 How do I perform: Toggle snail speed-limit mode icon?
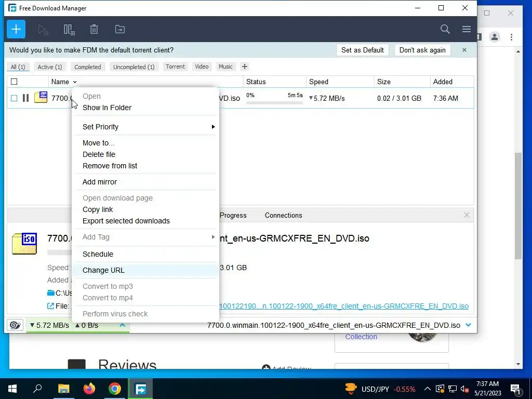[15, 325]
